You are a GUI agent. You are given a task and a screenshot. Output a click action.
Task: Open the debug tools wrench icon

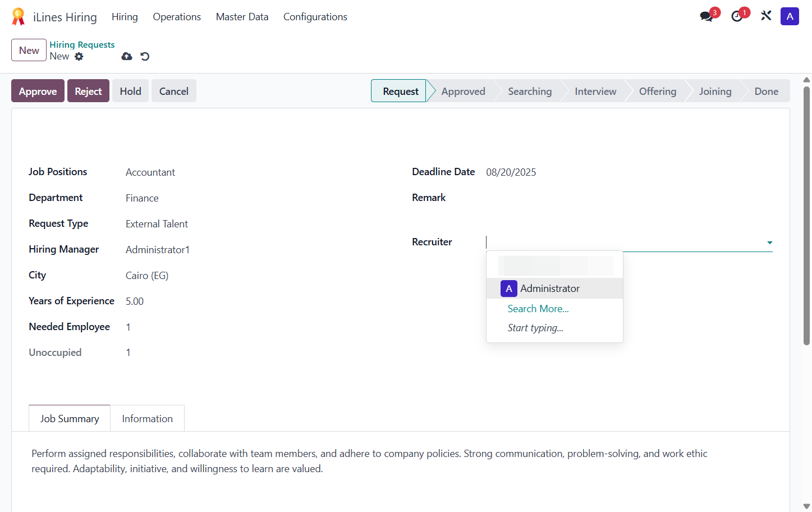pos(766,16)
